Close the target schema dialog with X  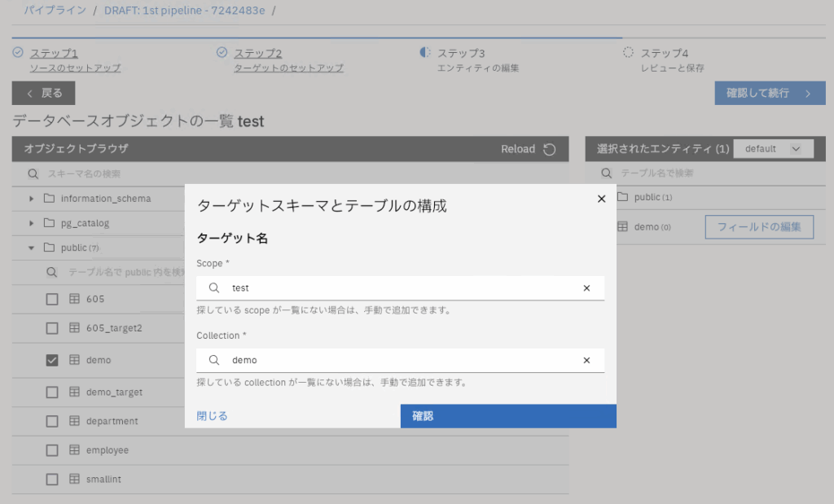tap(601, 199)
